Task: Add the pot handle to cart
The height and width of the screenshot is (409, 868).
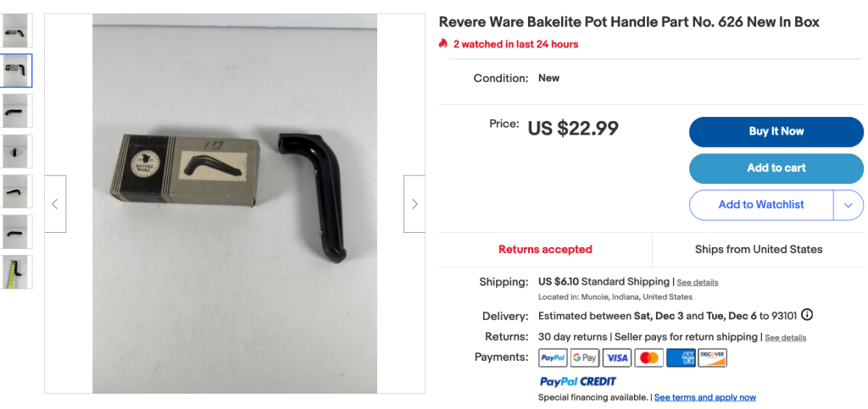Action: pos(776,168)
